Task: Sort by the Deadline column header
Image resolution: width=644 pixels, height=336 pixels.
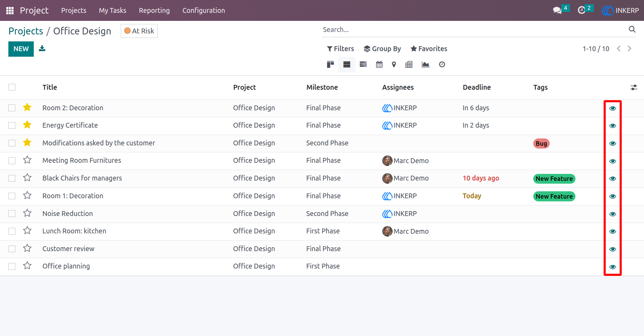Action: pos(477,87)
